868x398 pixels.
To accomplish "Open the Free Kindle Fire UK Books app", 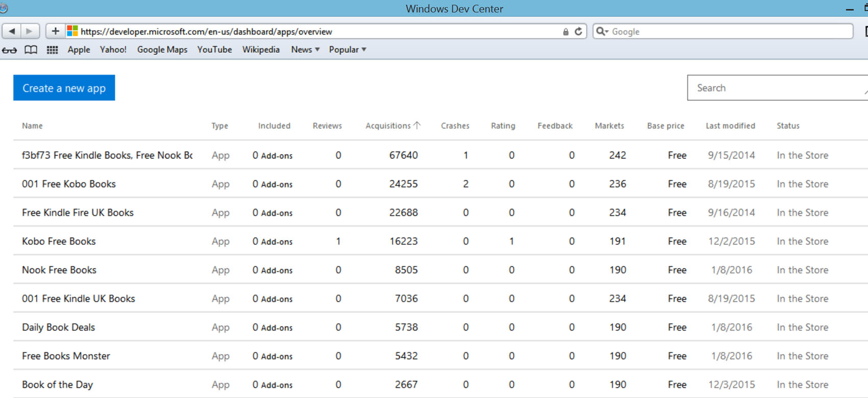I will 78,213.
